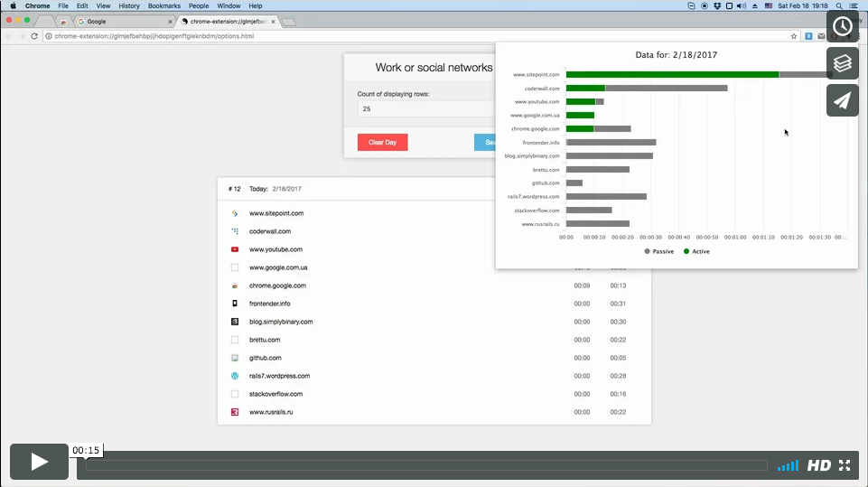Click www.youtube.com in the site list
This screenshot has width=868, height=487.
275,249
